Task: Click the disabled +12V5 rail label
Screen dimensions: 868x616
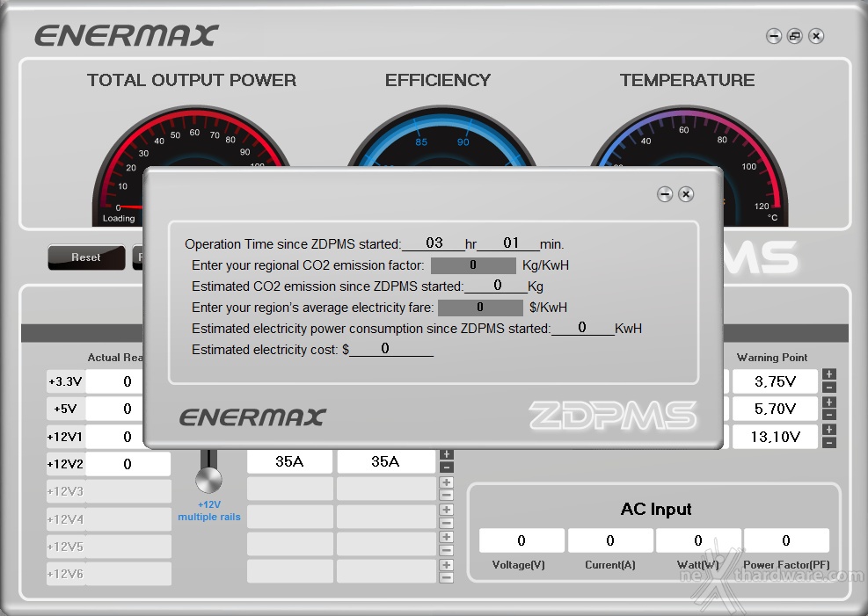Action: point(65,547)
